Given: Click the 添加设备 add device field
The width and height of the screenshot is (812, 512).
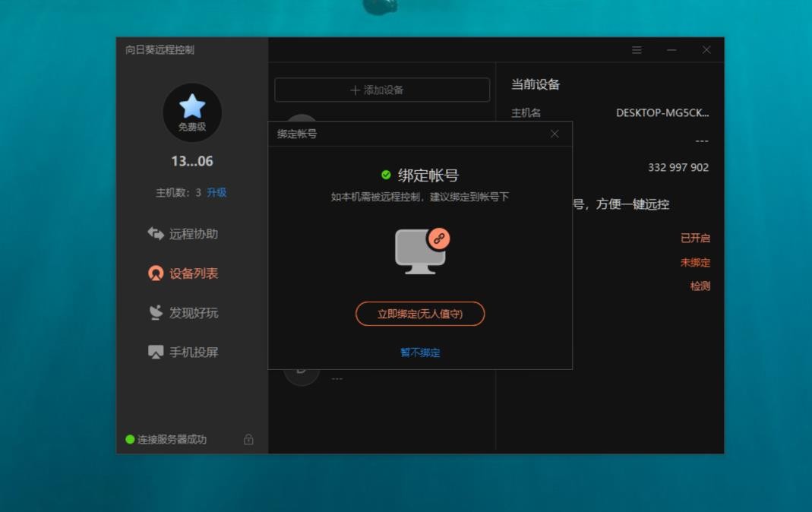Looking at the screenshot, I should [x=381, y=89].
